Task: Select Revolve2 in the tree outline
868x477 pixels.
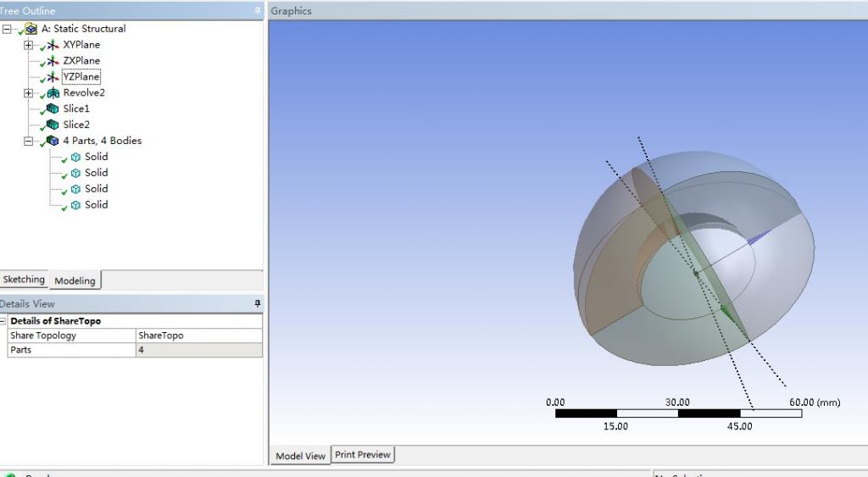Action: pos(84,93)
